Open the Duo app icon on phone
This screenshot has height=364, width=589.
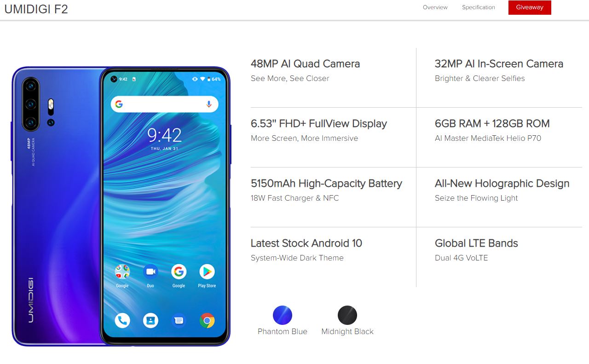150,272
